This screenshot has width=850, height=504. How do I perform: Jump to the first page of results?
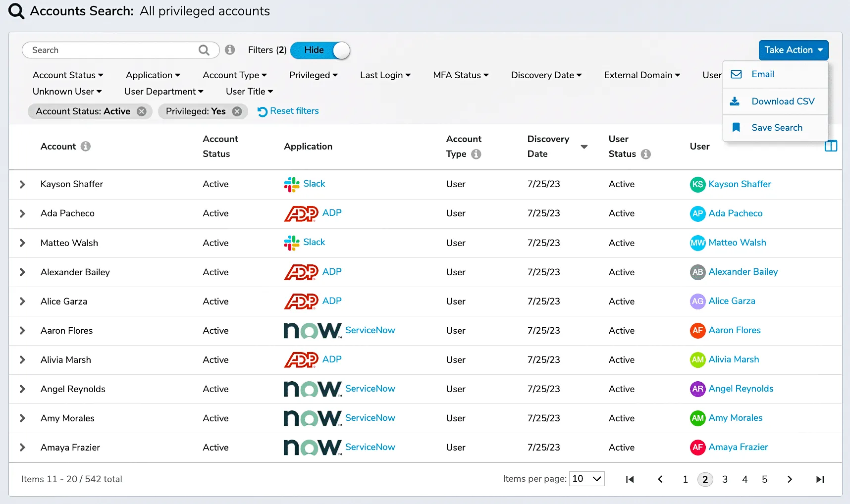click(x=630, y=479)
